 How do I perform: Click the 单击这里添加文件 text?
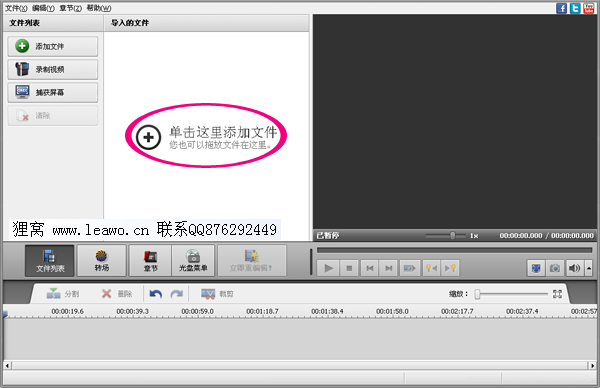[223, 132]
